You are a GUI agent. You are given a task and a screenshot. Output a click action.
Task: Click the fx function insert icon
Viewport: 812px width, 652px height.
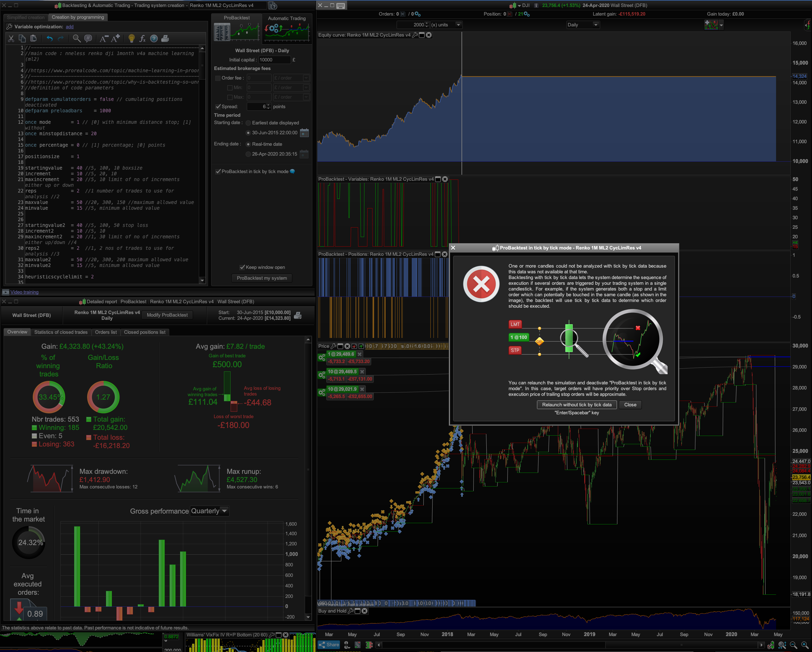click(x=142, y=39)
